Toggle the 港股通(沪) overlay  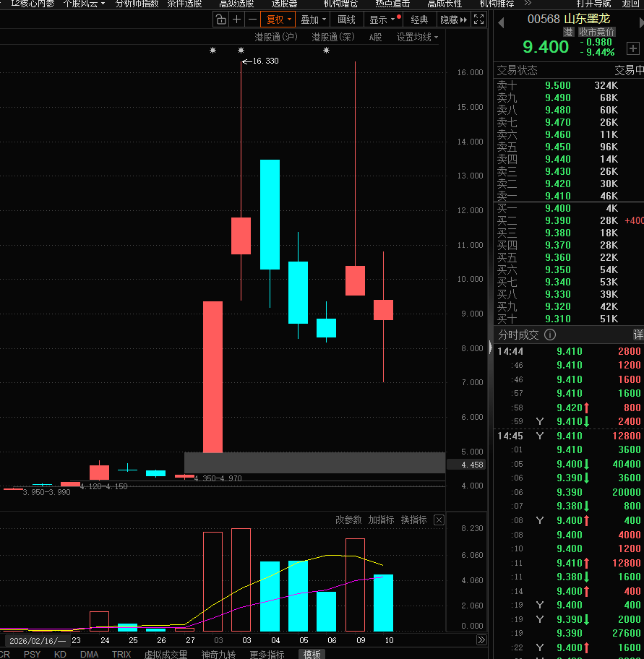pyautogui.click(x=276, y=37)
